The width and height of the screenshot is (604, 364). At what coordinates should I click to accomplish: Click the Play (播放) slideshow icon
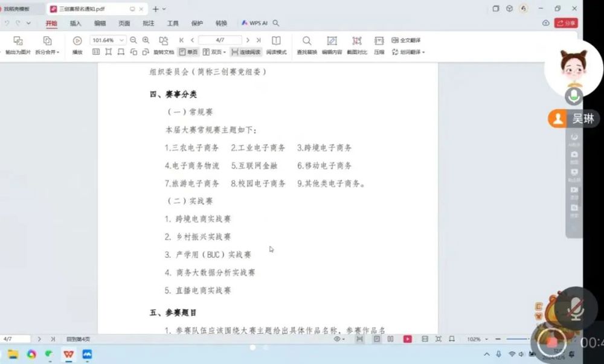[77, 41]
